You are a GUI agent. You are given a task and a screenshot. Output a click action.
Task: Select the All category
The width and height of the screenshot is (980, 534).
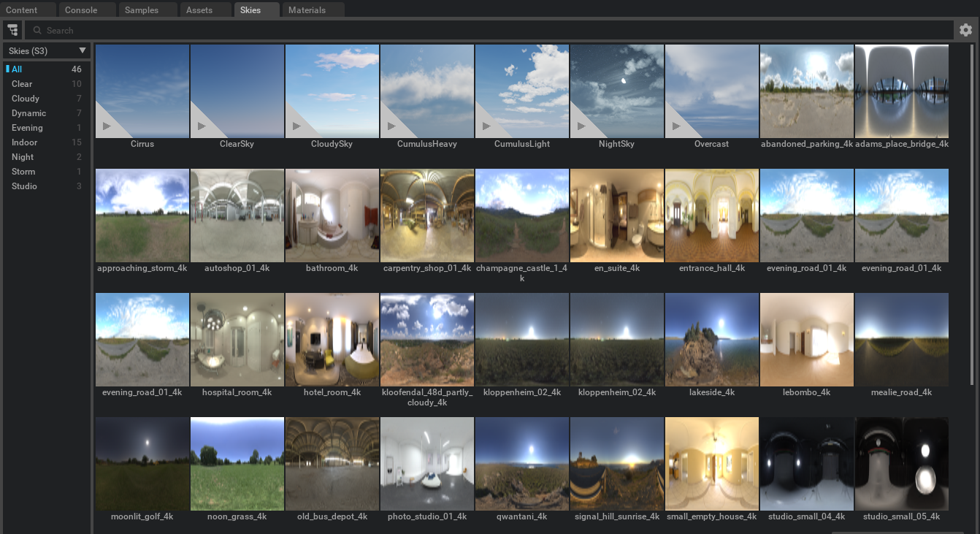point(47,69)
